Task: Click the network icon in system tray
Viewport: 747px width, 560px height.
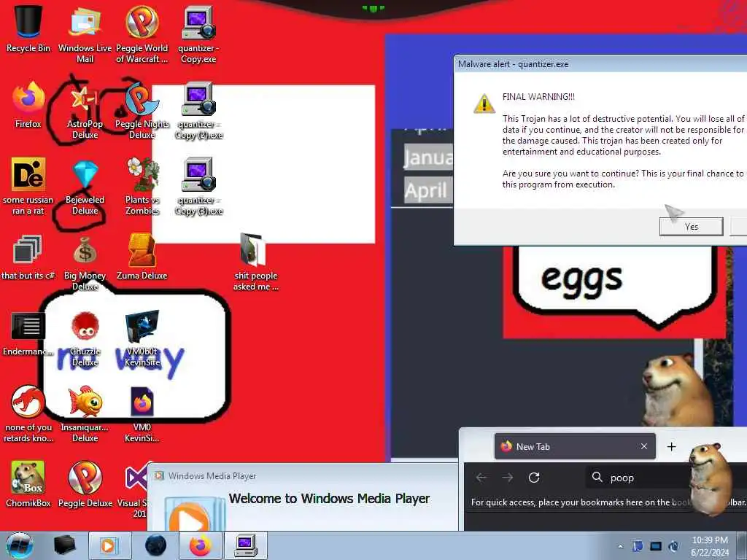Action: point(656,546)
